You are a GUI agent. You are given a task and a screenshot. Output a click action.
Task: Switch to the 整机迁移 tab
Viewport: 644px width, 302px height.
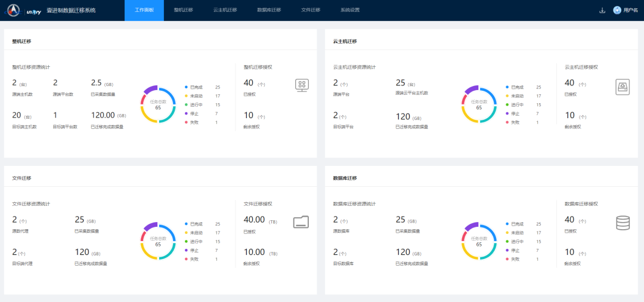(x=183, y=10)
